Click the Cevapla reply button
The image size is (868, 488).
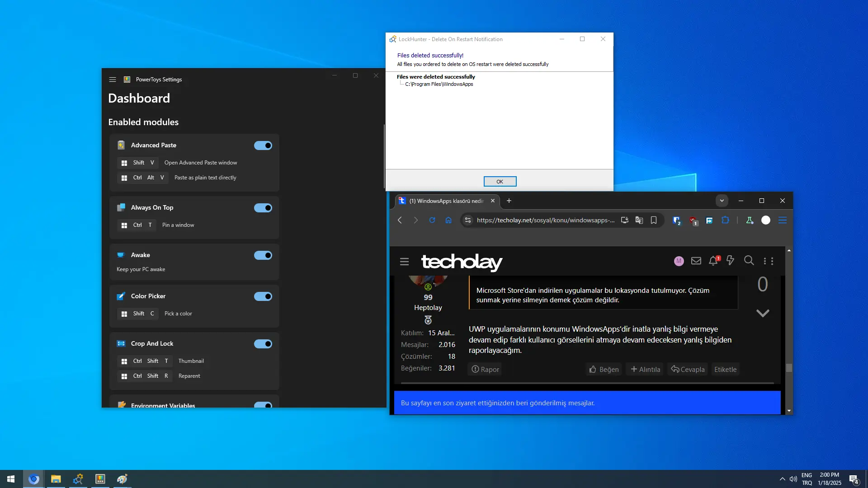688,369
